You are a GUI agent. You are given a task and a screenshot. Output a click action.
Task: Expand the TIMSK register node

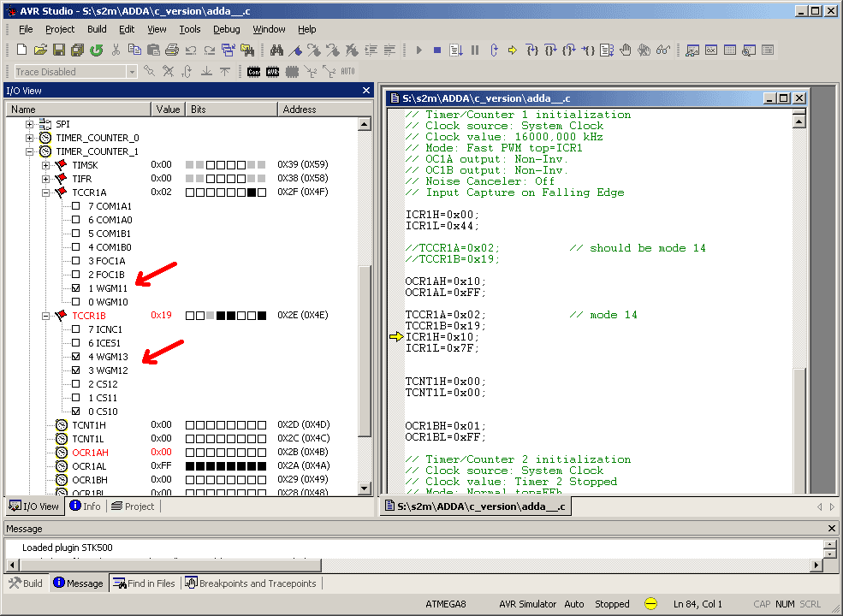pyautogui.click(x=45, y=165)
